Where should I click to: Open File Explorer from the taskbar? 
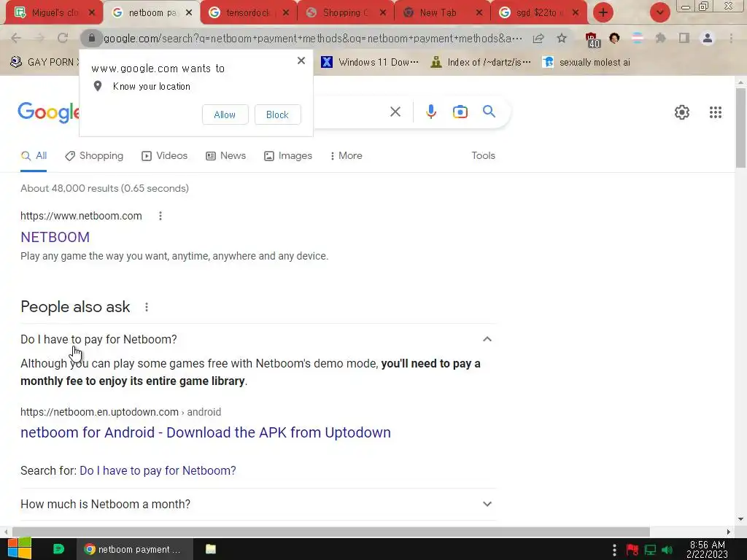211,549
